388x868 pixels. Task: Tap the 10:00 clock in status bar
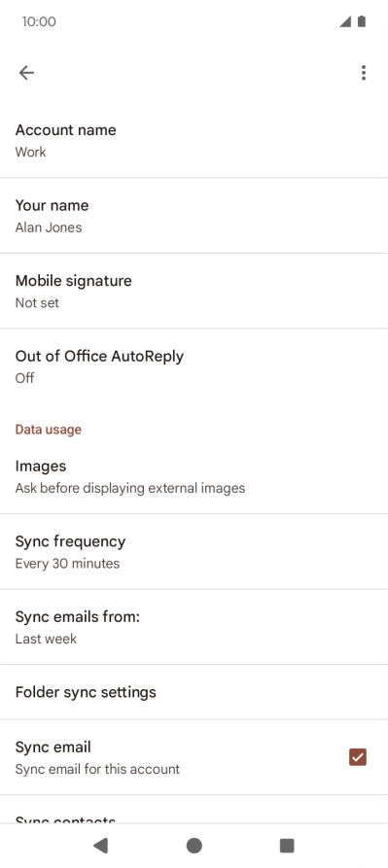click(39, 21)
